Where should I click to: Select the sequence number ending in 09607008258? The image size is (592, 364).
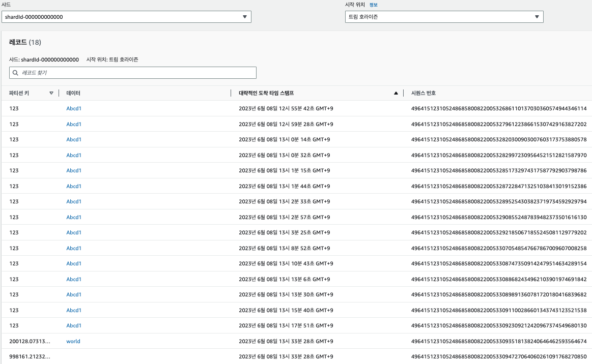pos(499,248)
